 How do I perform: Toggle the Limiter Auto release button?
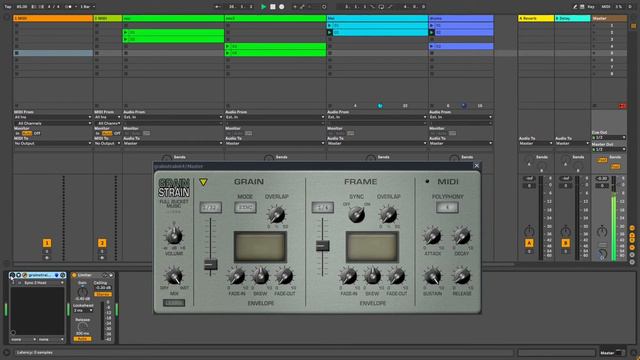(x=82, y=339)
